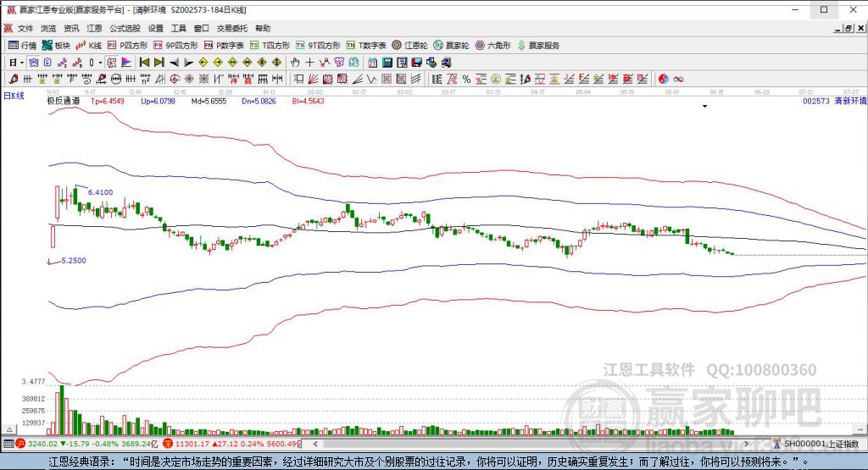Viewport: 868px width, 470px height.
Task: Click the 极反通道 indicator label
Action: pyautogui.click(x=63, y=101)
